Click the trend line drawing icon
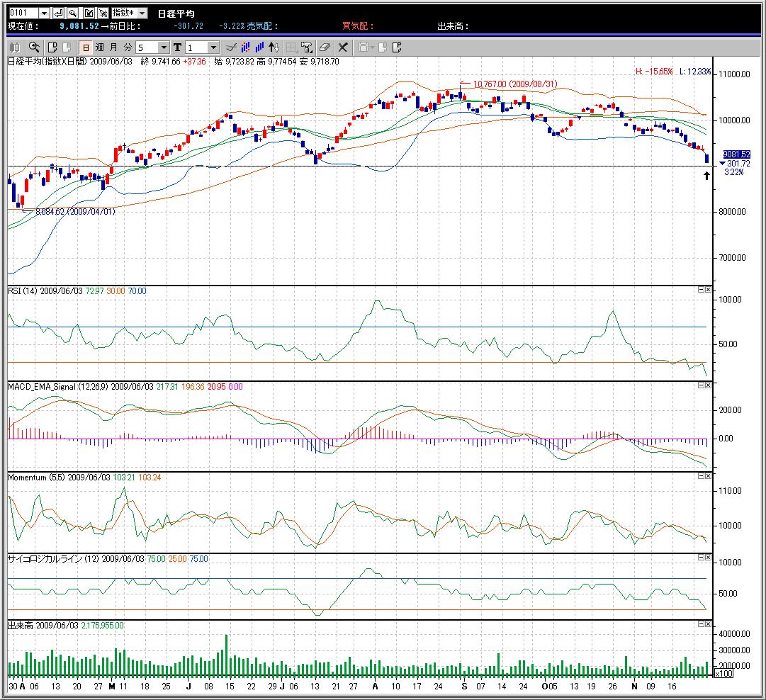Viewport: 766px width, 700px height. [x=230, y=47]
